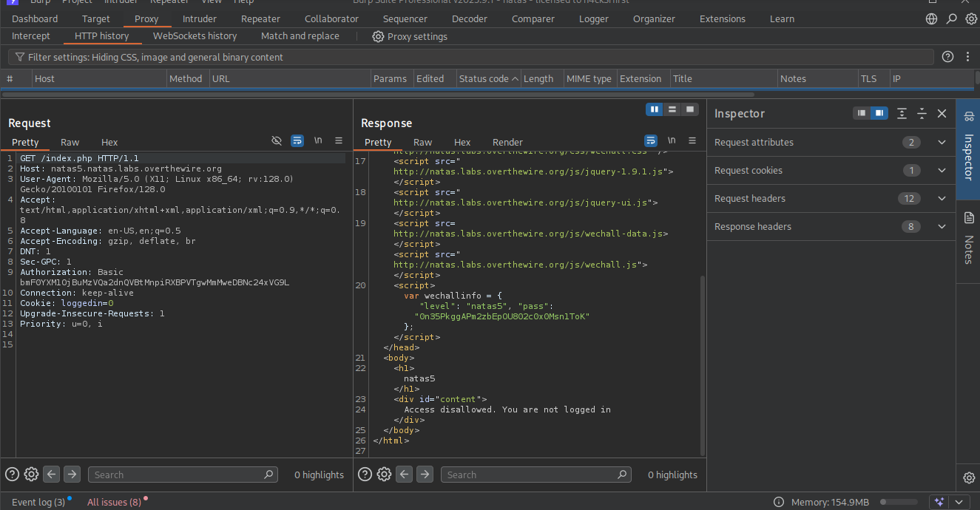Screen dimensions: 980x510
Task: Open the globe browser icon in top bar
Action: click(931, 18)
